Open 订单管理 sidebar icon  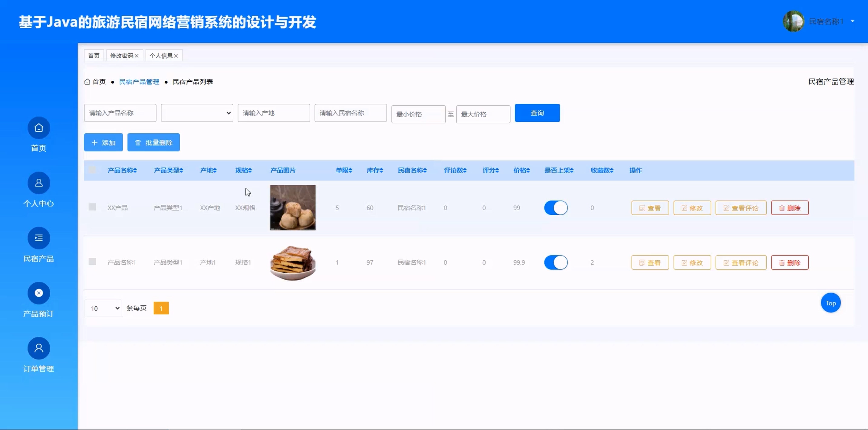(x=39, y=348)
